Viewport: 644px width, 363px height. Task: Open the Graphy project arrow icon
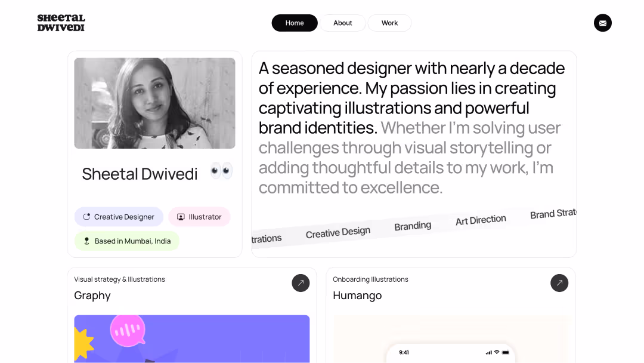coord(301,283)
